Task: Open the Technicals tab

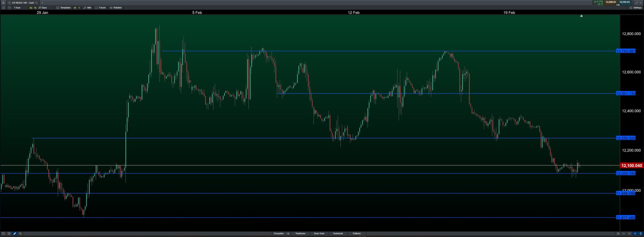Action: click(338, 234)
